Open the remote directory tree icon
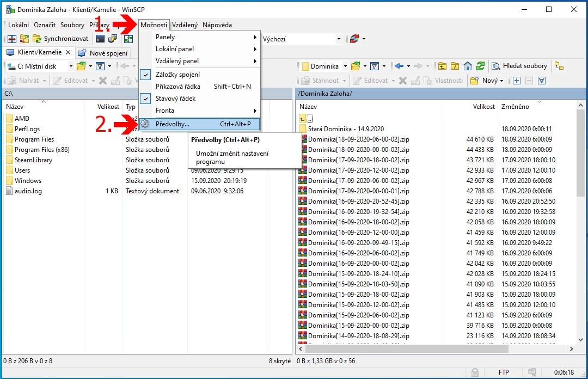 (559, 66)
